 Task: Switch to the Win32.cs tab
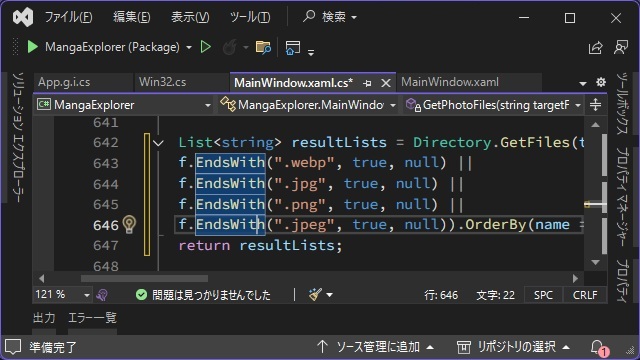coord(162,82)
